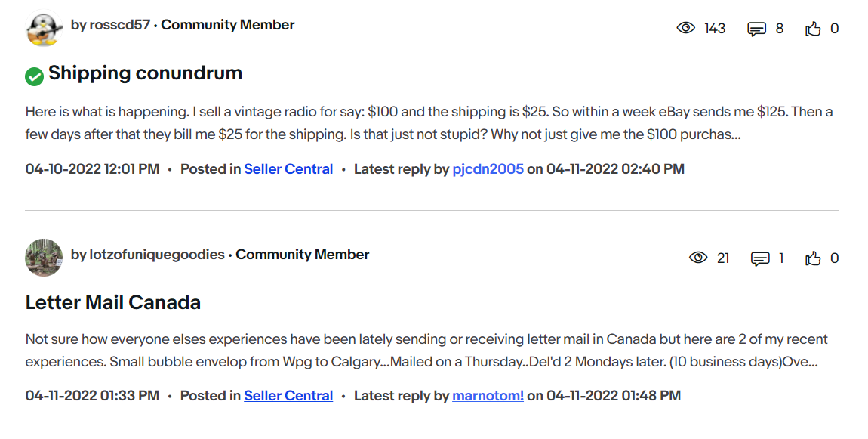Open lotzofuniquegoodies' profile avatar
The height and width of the screenshot is (439, 868).
pos(43,258)
